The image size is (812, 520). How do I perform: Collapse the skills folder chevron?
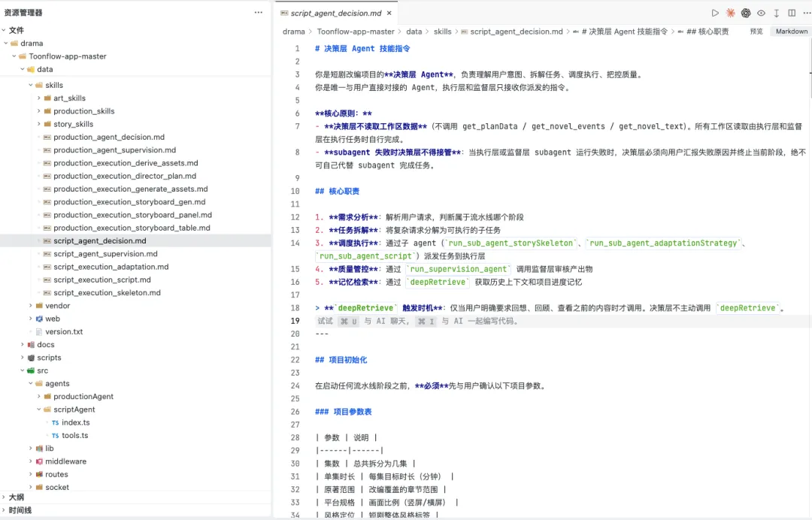[x=31, y=85]
